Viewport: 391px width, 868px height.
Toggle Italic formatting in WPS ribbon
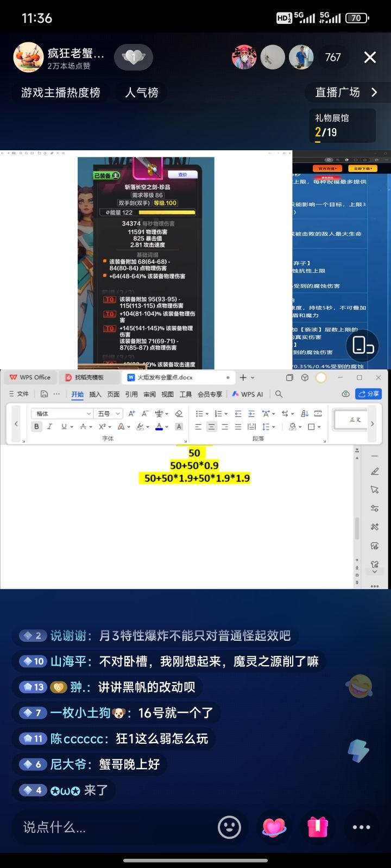click(49, 427)
